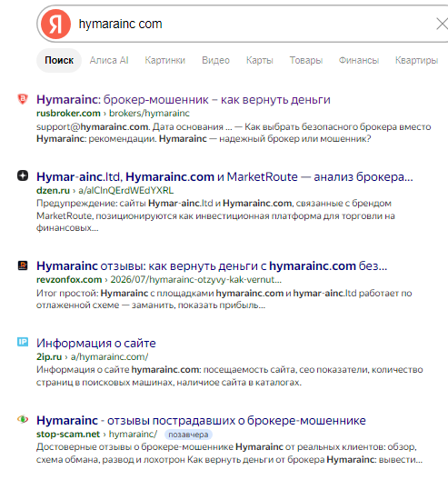Screen dimensions: 448x480
Task: Open the Товары tab
Action: 306,60
